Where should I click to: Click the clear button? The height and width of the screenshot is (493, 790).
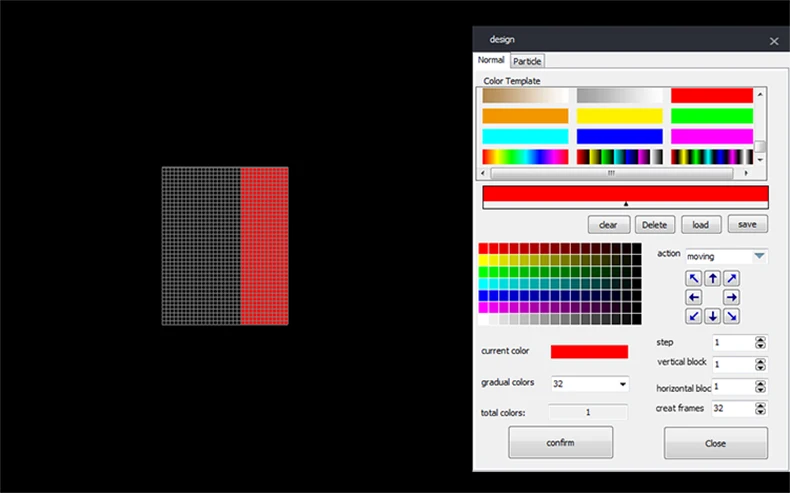pos(608,225)
